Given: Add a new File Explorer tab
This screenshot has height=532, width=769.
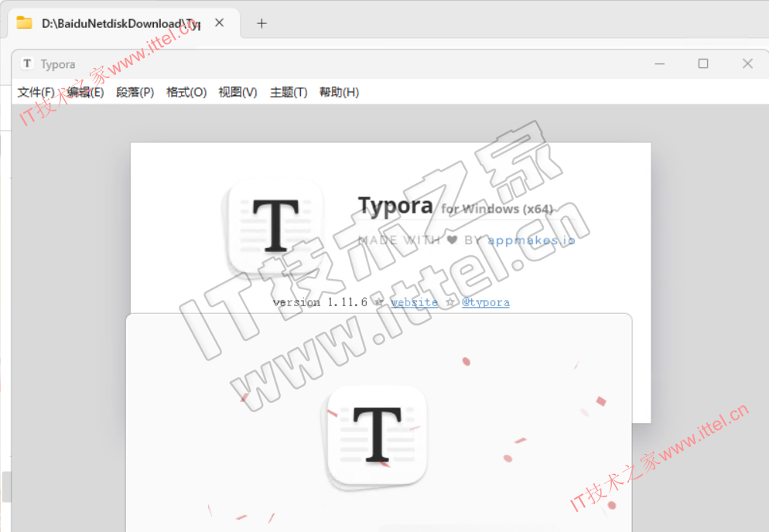Looking at the screenshot, I should point(261,23).
